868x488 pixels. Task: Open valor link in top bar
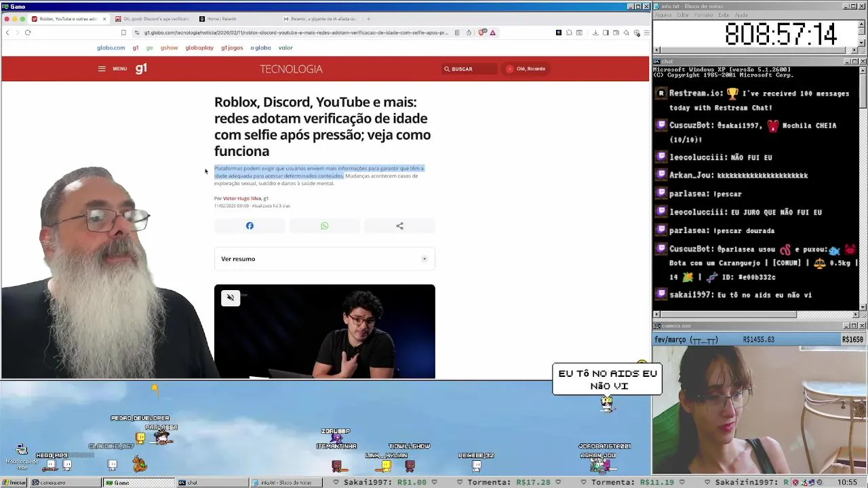pos(285,47)
